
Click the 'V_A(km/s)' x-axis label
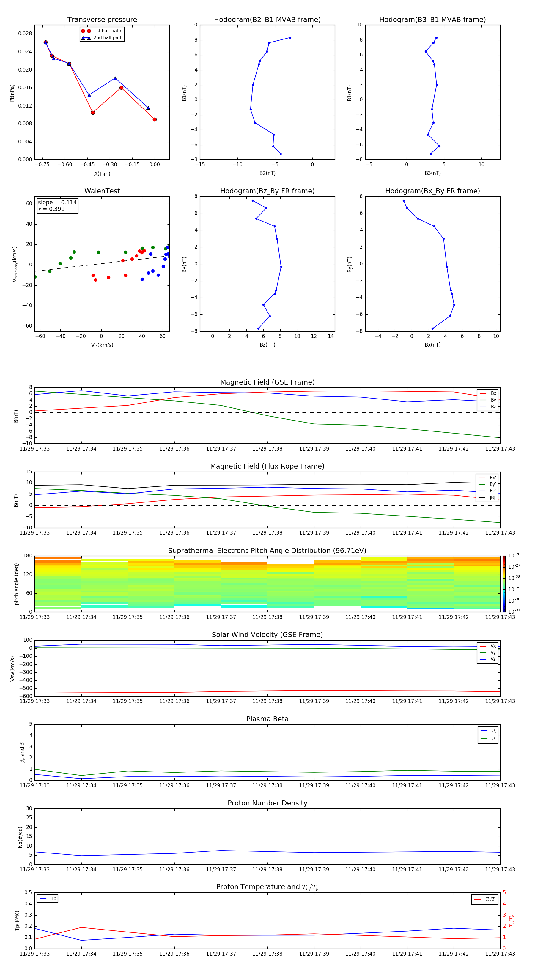[x=102, y=345]
